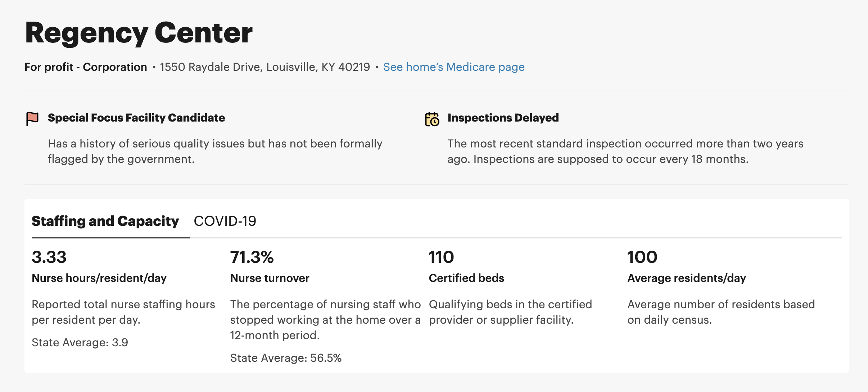Click the calendar clock inspections icon
Image resolution: width=868 pixels, height=392 pixels.
[432, 119]
